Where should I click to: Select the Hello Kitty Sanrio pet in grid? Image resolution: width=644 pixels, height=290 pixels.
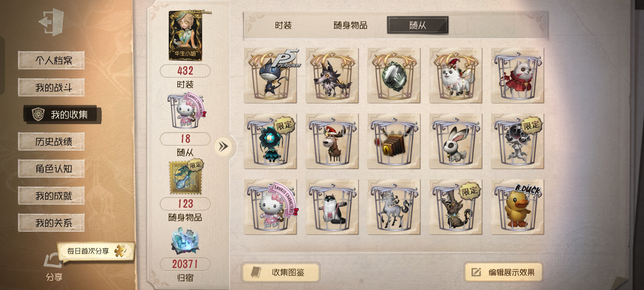pyautogui.click(x=270, y=207)
